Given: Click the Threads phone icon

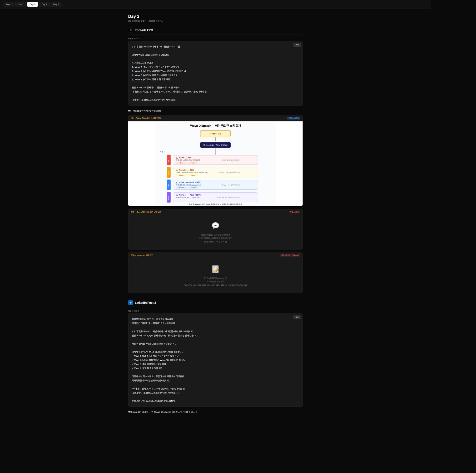Looking at the screenshot, I should coord(131,30).
